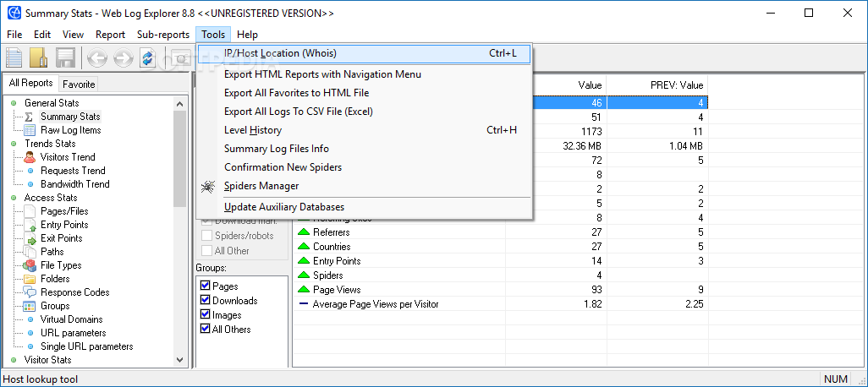Screen dimensions: 868x387
Task: Collapse the General Stats tree group
Action: click(14, 103)
